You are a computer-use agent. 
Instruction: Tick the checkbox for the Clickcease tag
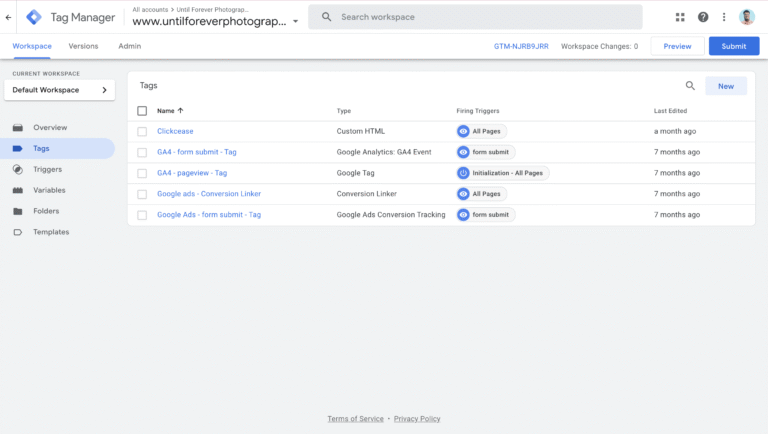coord(142,131)
